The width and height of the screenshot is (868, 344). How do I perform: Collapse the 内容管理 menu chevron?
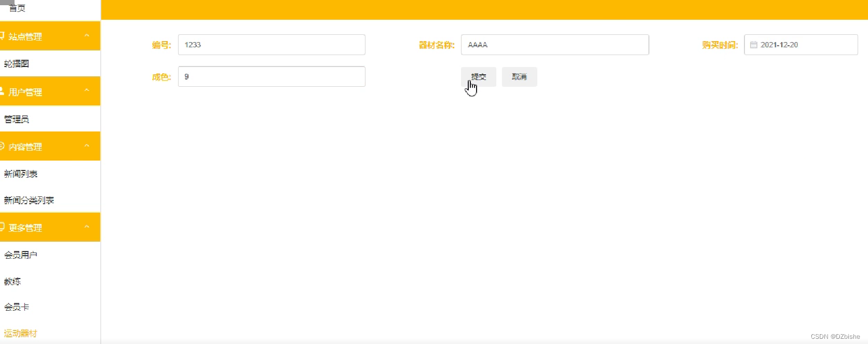coord(87,146)
